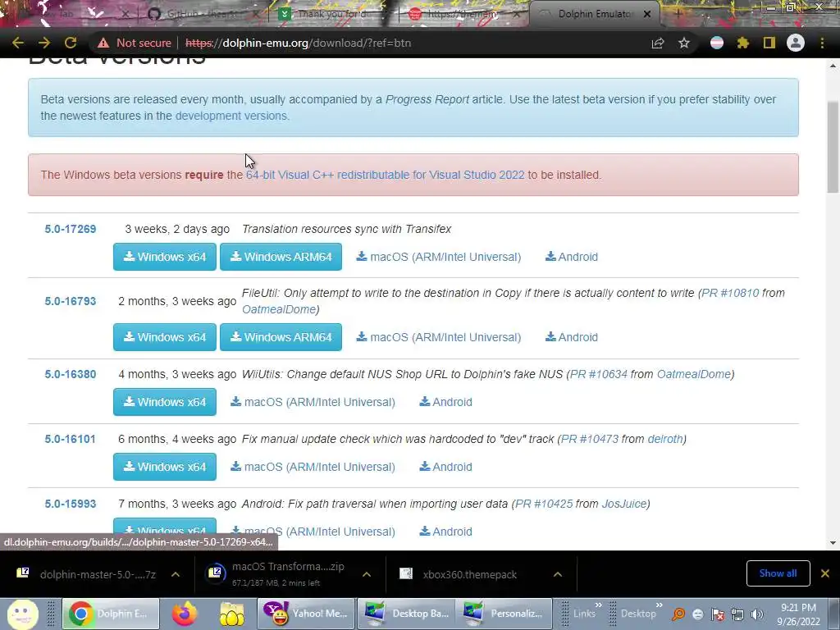Open the Extensions puzzle icon

tap(742, 43)
